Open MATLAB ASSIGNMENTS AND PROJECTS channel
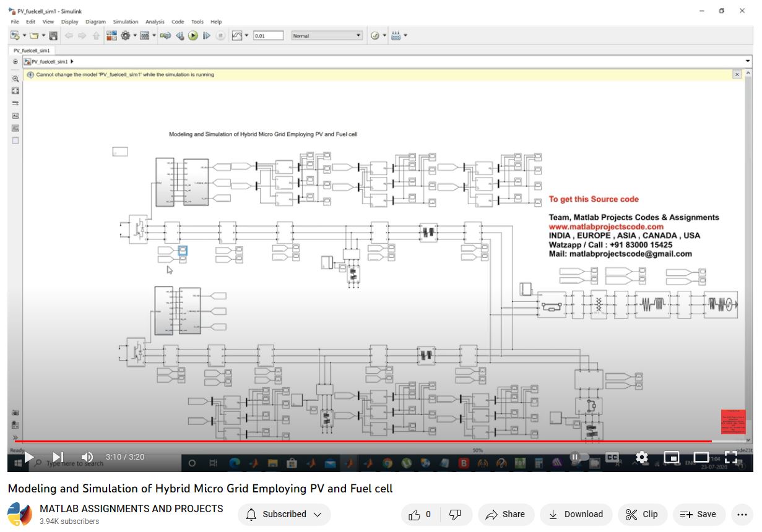The image size is (762, 532). (131, 508)
